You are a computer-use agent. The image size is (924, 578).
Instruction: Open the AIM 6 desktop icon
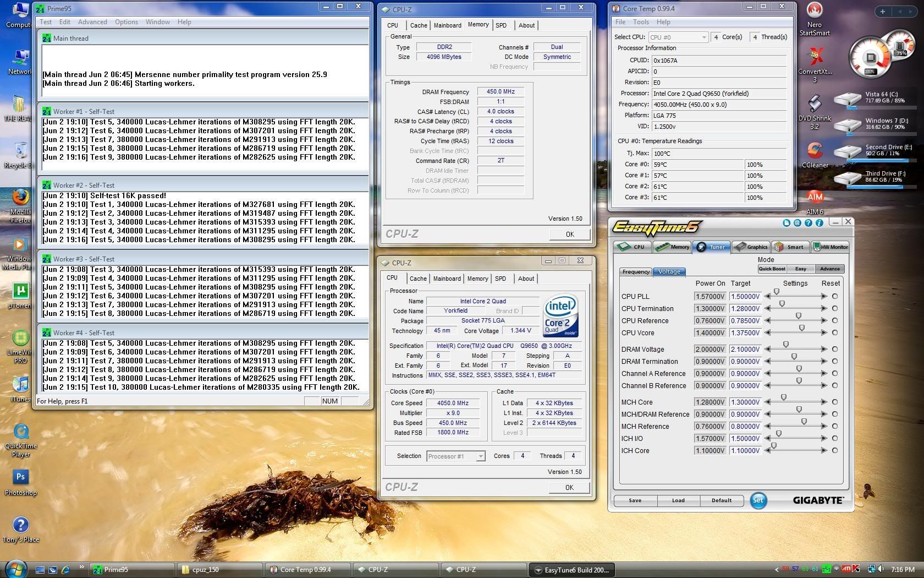coord(815,201)
